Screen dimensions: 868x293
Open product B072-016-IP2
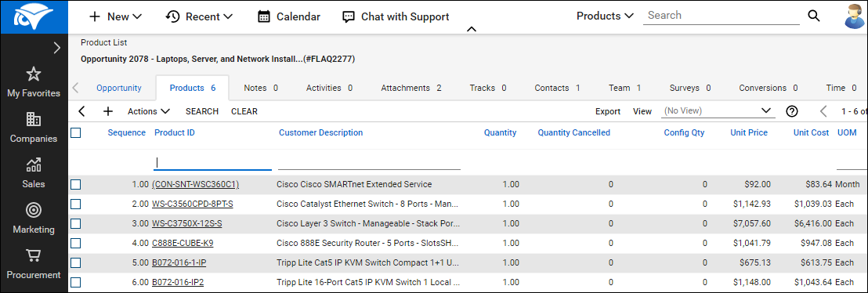[178, 282]
